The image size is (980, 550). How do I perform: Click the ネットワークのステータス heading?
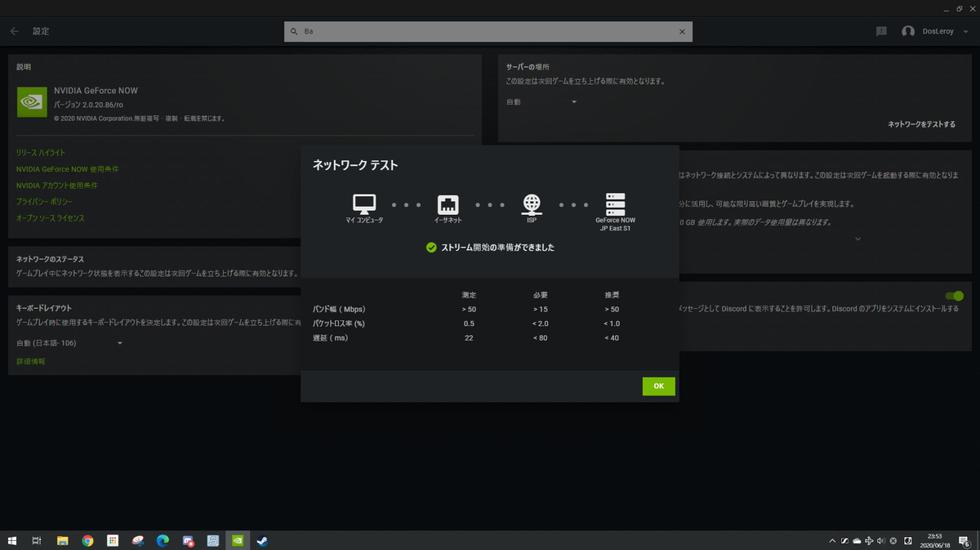pos(50,259)
